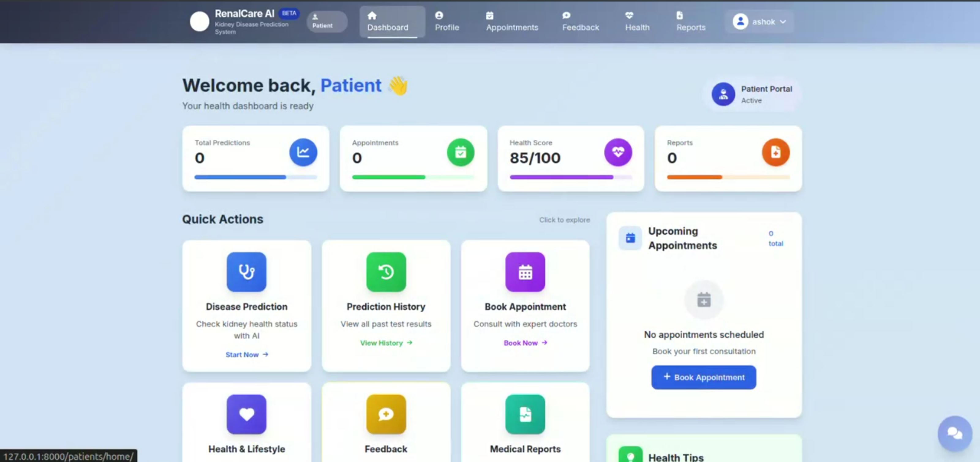Click the BETA badge next to RenalCare AI
The height and width of the screenshot is (462, 980).
tap(289, 13)
